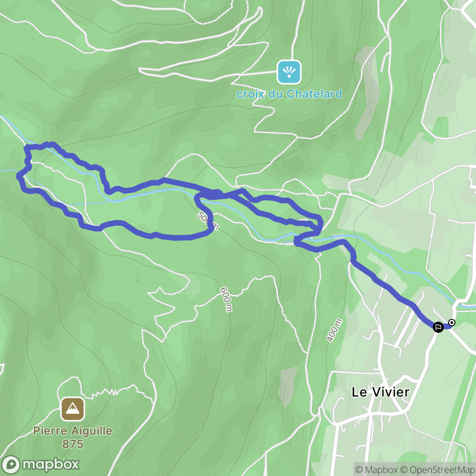Click the croix du Chatelard viewpoint icon
The image size is (476, 476).
(289, 72)
